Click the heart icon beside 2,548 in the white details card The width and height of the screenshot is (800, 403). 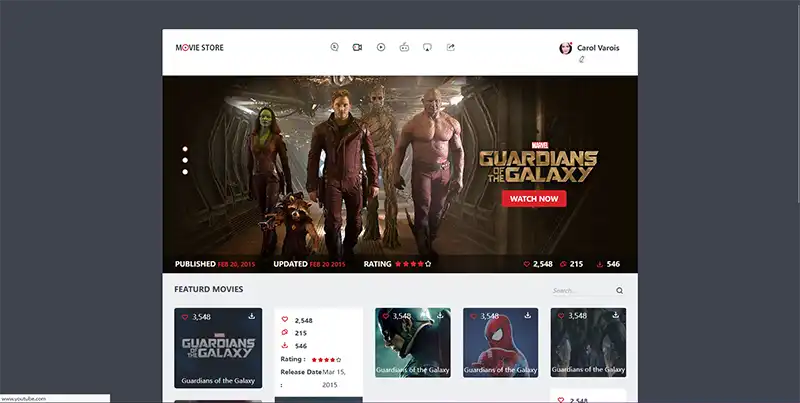pyautogui.click(x=285, y=319)
